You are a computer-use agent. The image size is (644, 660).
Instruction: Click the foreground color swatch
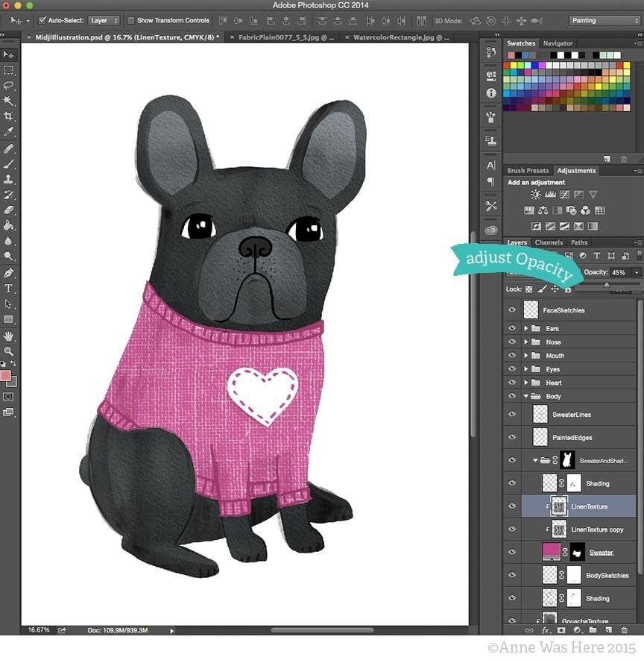click(x=6, y=375)
